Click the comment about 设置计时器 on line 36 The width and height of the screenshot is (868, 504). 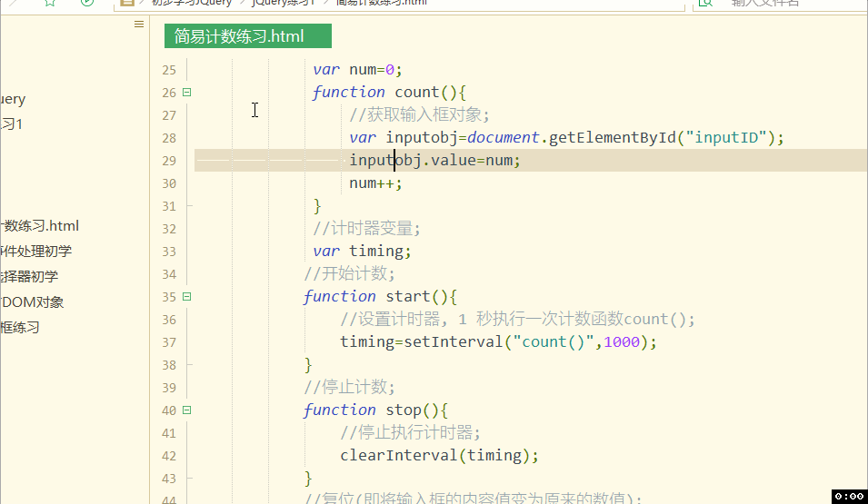(x=517, y=320)
